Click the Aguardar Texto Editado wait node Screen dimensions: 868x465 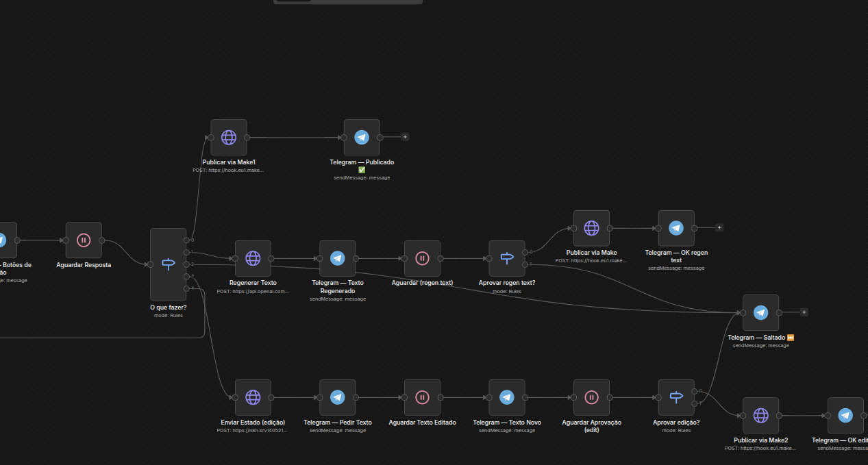pos(422,397)
